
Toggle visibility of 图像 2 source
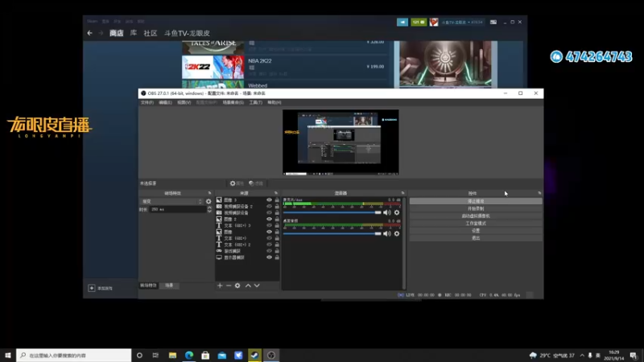269,219
